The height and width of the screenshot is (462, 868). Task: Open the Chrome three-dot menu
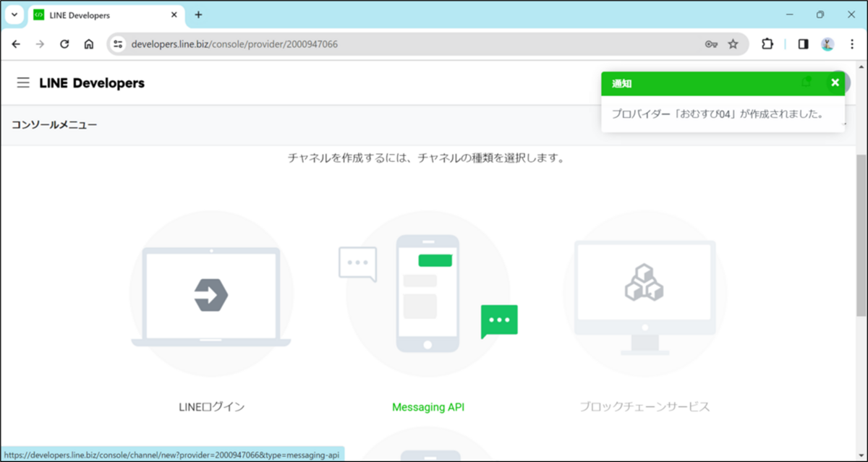click(x=852, y=44)
